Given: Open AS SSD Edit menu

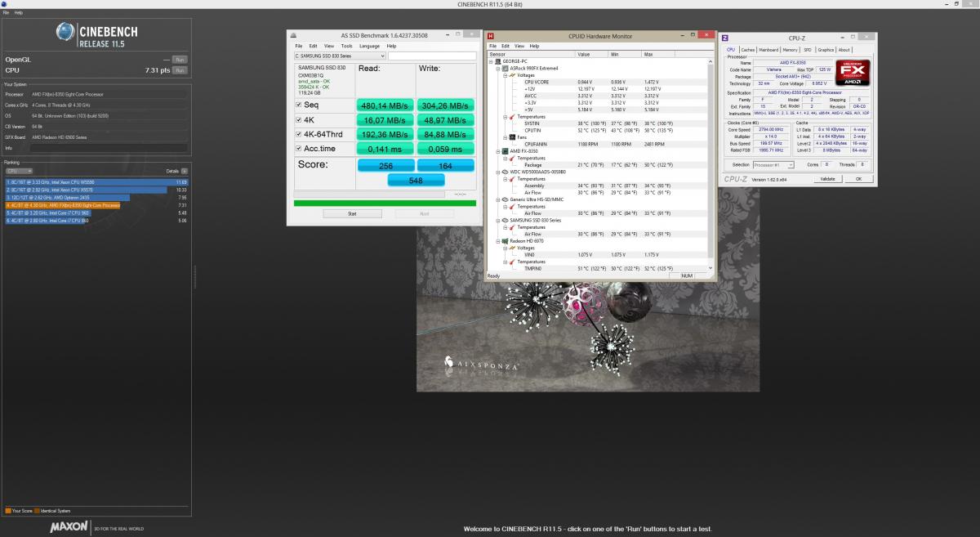Looking at the screenshot, I should 314,46.
